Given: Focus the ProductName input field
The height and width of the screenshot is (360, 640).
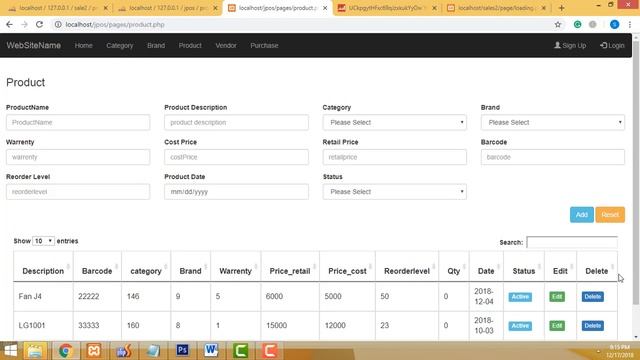Looking at the screenshot, I should coord(78,122).
